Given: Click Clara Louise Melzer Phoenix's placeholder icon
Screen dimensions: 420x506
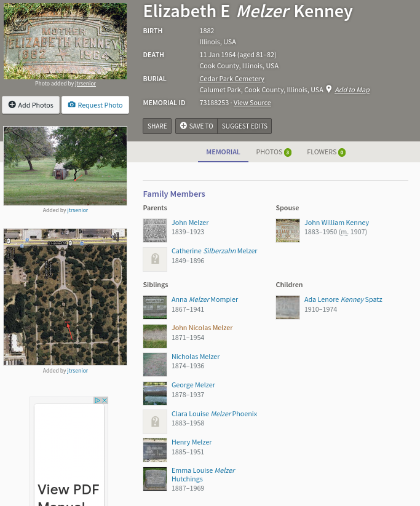Looking at the screenshot, I should pos(155,422).
